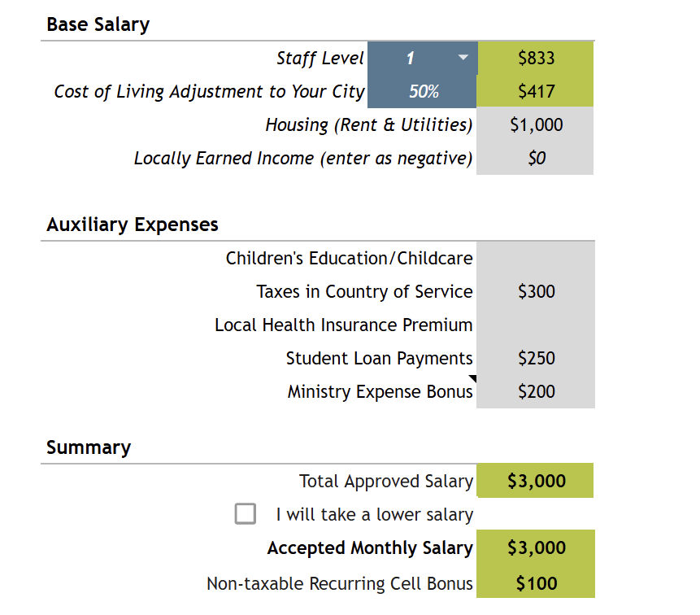Select the empty Local Health Insurance Premium cell

pyautogui.click(x=536, y=325)
